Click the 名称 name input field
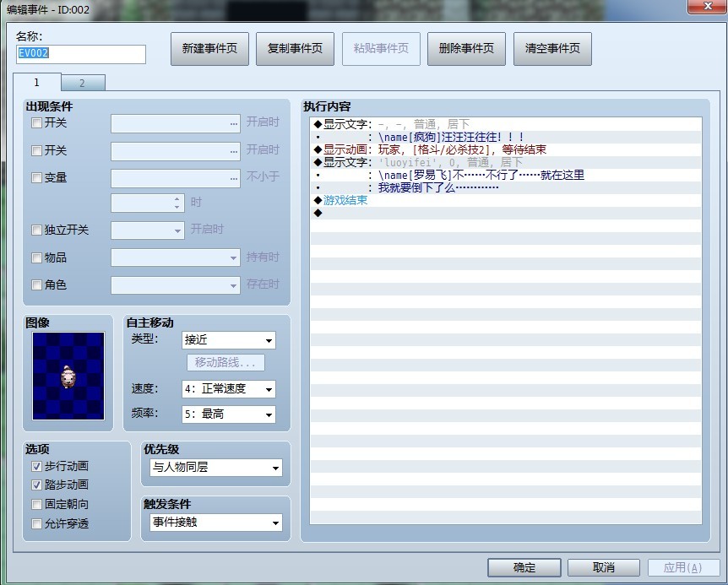This screenshot has width=728, height=585. tap(81, 54)
